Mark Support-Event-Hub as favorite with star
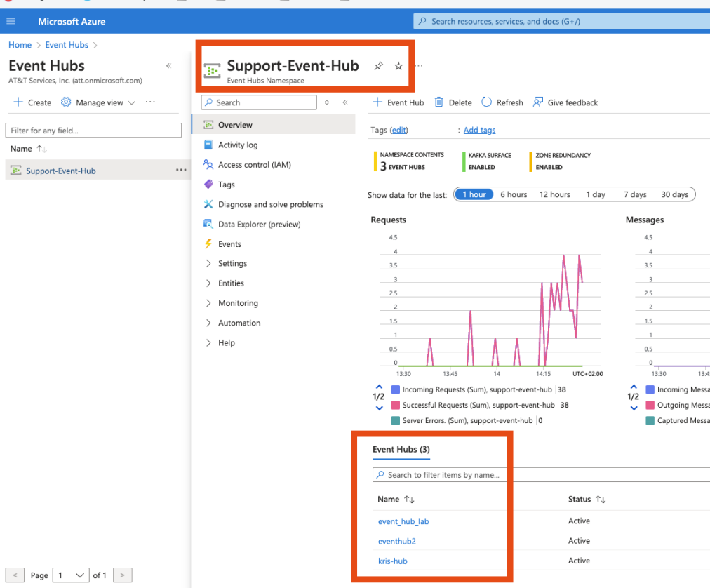 tap(398, 66)
